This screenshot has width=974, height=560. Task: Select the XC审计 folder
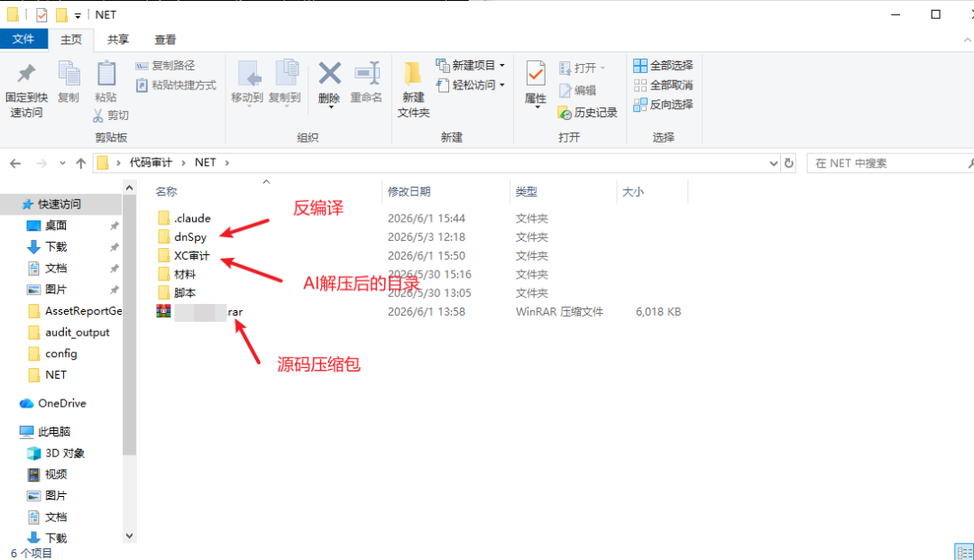184,255
